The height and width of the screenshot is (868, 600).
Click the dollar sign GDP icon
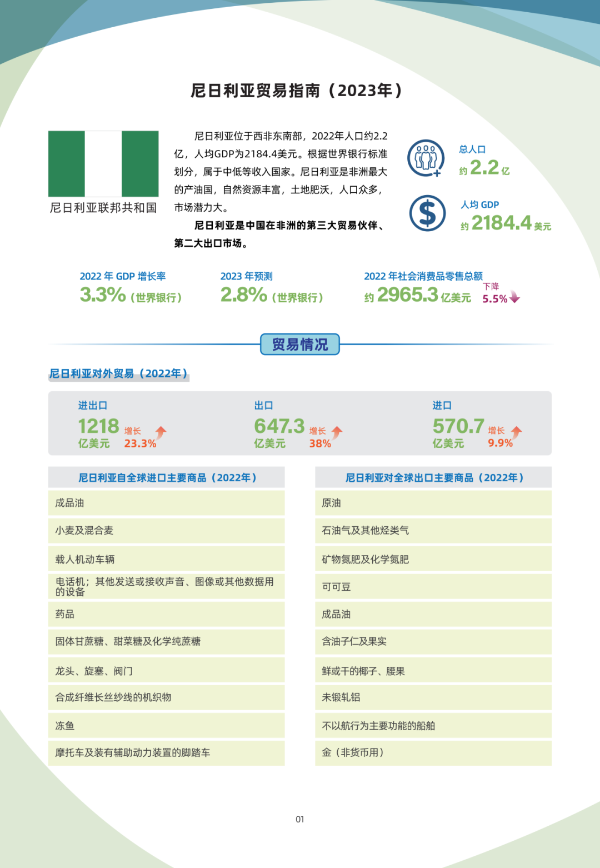427,213
